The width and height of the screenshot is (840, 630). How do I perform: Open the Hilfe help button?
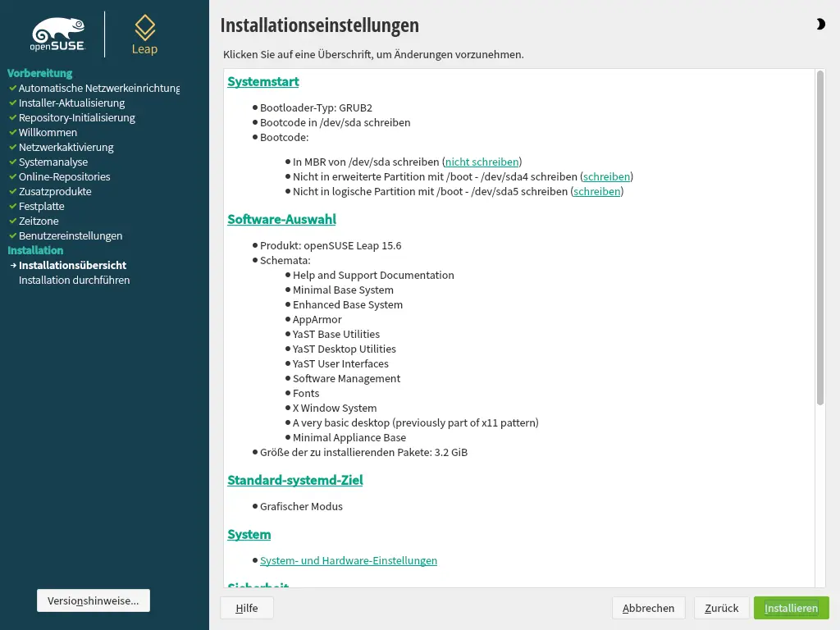246,608
